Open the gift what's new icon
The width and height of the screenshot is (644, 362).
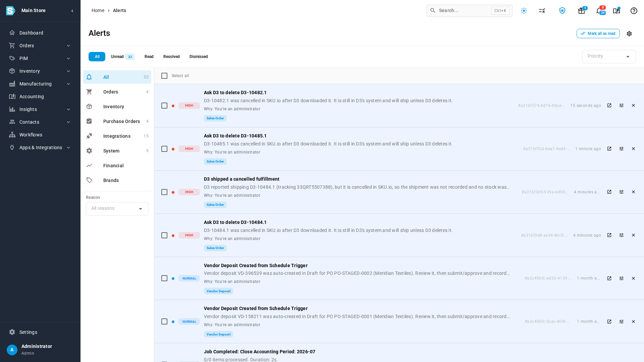581,11
